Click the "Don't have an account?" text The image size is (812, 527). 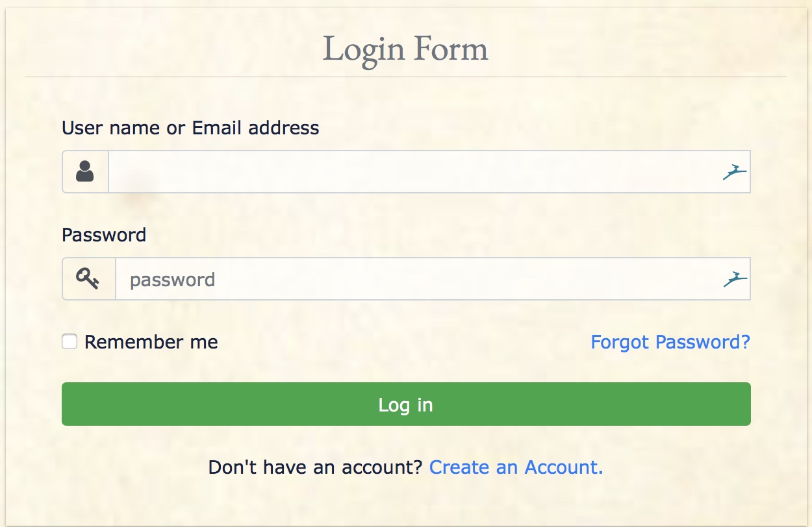[x=316, y=467]
